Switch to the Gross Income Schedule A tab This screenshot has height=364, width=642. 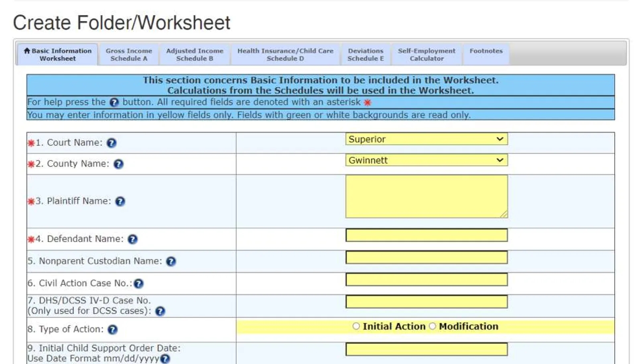pyautogui.click(x=128, y=55)
